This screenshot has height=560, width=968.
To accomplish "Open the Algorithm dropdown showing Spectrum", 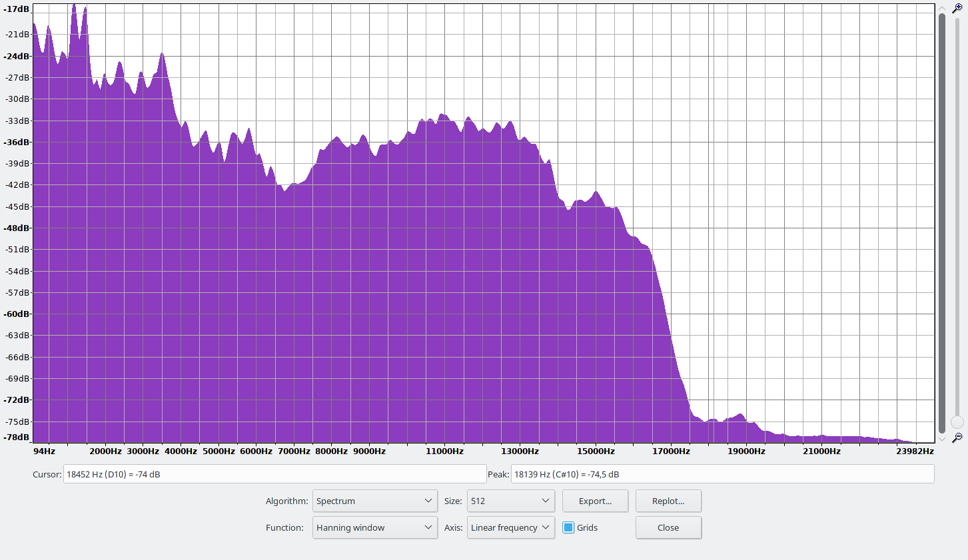I will (x=375, y=501).
